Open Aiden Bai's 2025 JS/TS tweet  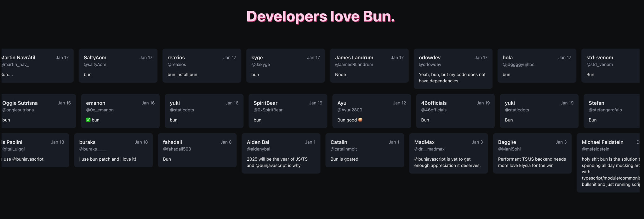coord(281,153)
